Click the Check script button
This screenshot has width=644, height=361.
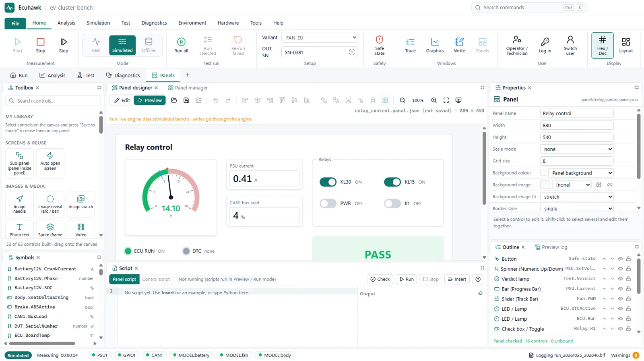coord(380,279)
